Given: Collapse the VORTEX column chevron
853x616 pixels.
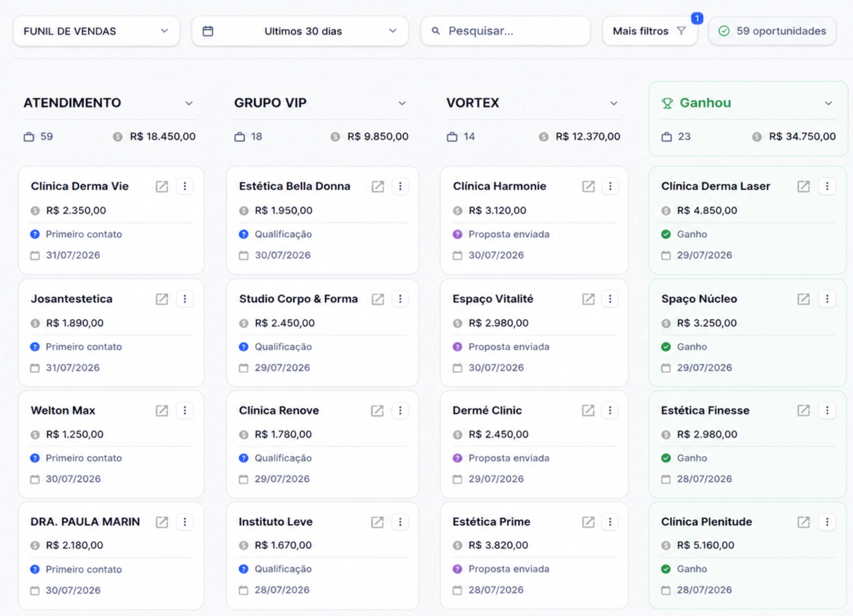Looking at the screenshot, I should click(x=614, y=103).
